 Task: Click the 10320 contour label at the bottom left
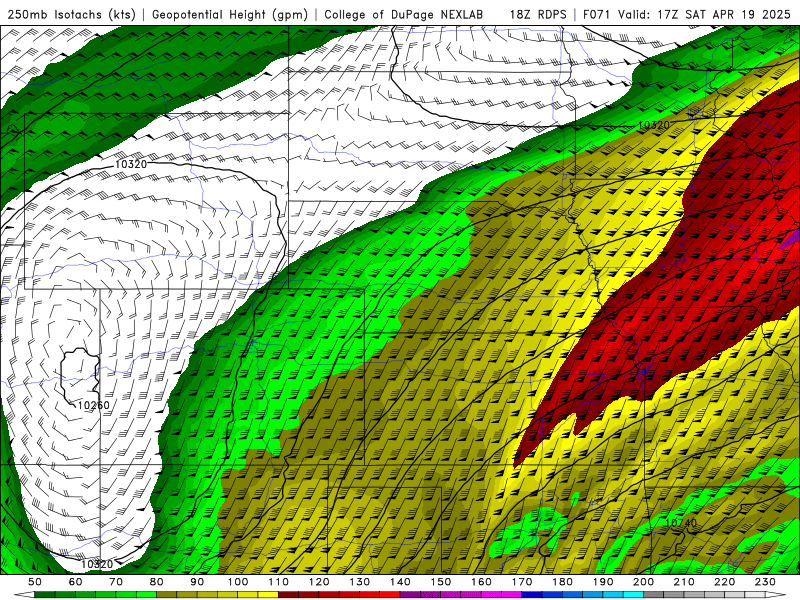[x=96, y=564]
